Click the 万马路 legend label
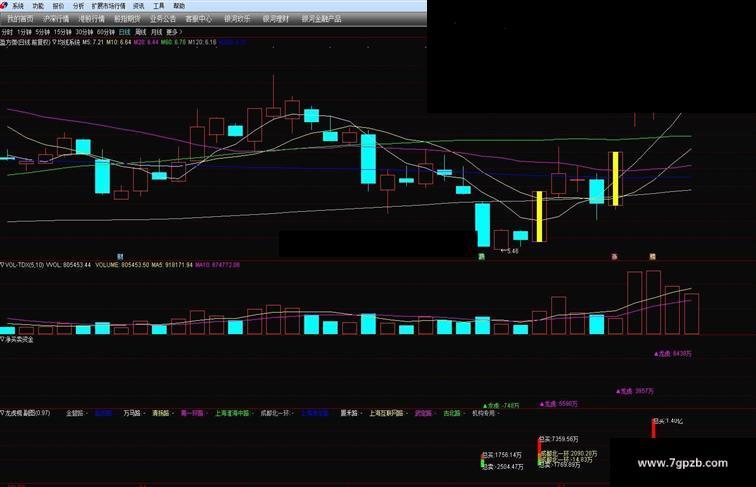Image resolution: width=756 pixels, height=487 pixels. (x=132, y=413)
